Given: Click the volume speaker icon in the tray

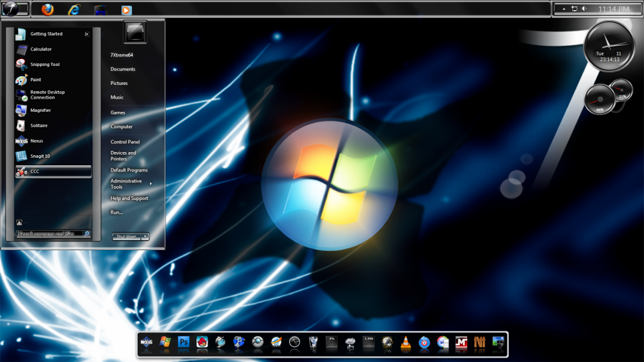Looking at the screenshot, I should (x=584, y=9).
